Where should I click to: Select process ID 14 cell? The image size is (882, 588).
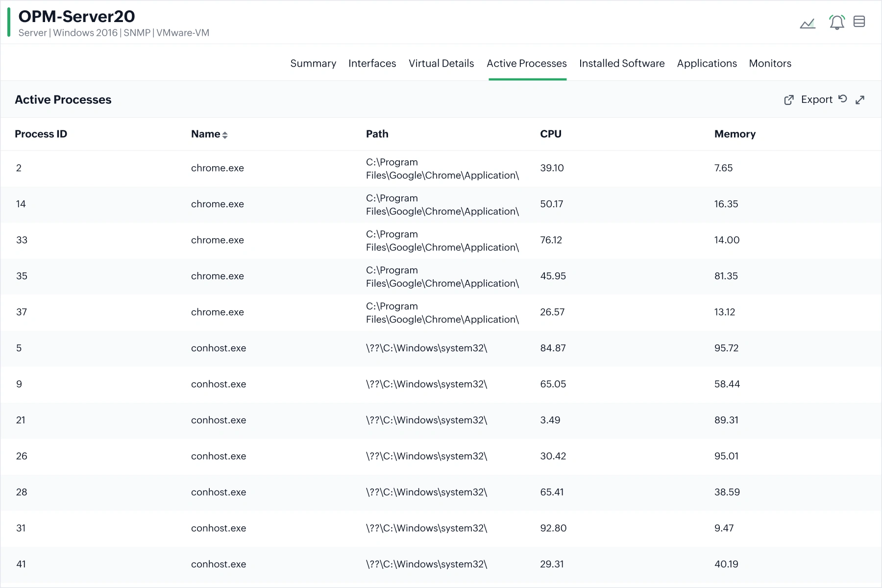21,204
